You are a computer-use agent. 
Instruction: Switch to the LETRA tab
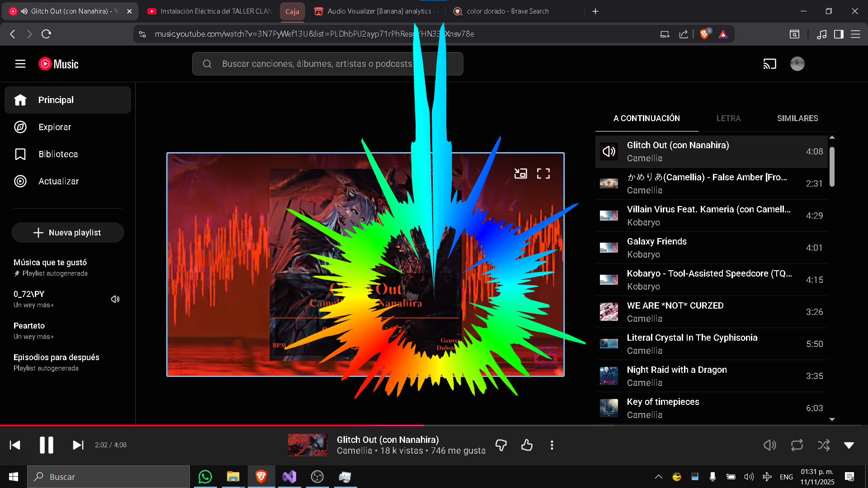pos(728,118)
